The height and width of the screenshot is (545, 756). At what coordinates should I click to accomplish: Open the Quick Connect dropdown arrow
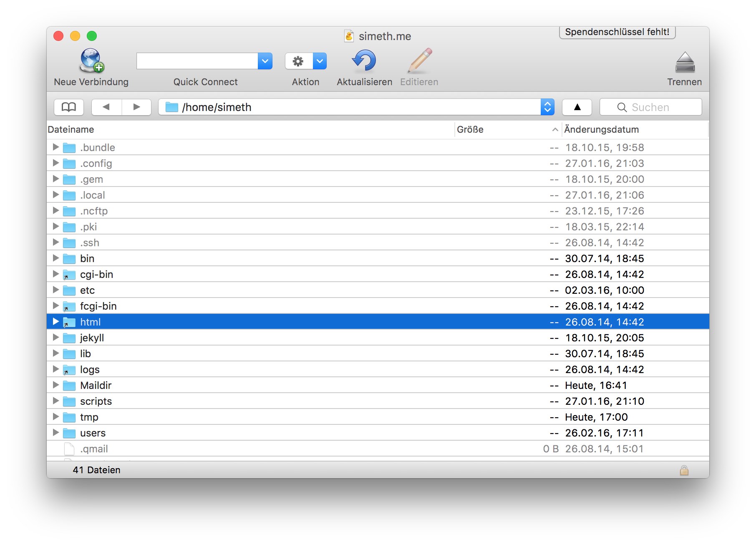coord(265,61)
